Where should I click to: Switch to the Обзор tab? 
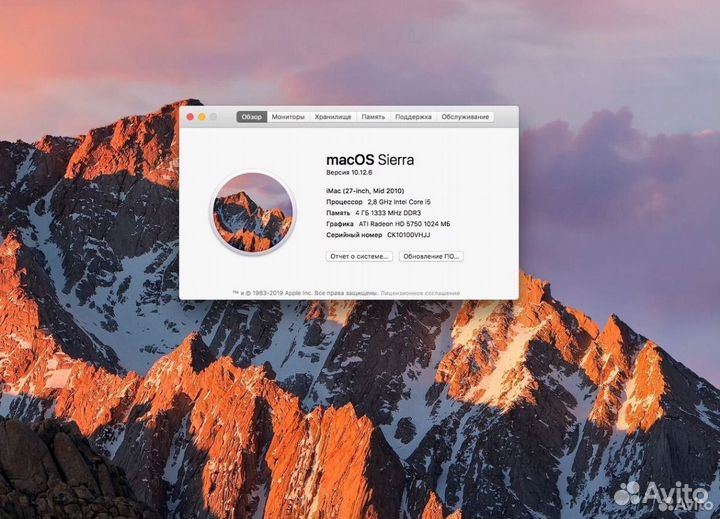point(252,117)
